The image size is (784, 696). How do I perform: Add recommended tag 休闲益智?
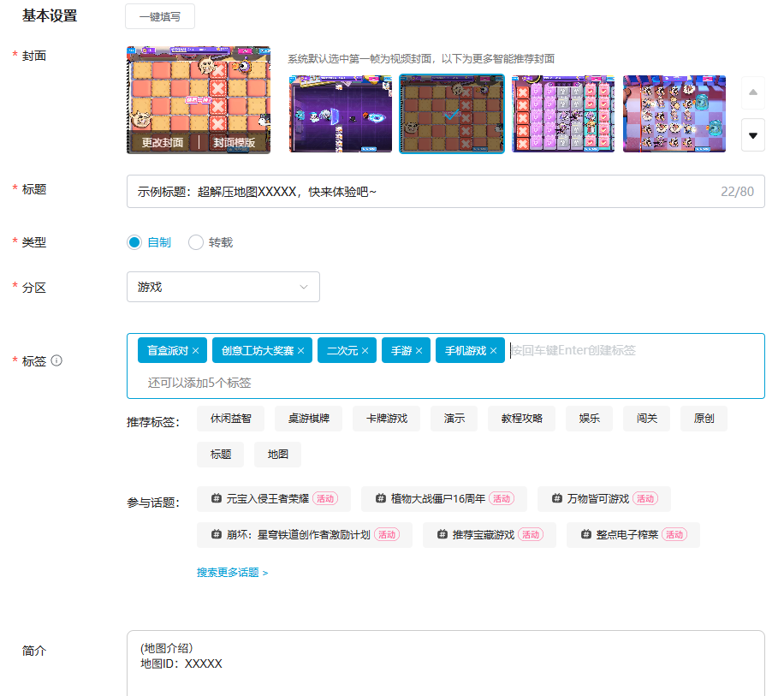pos(230,419)
